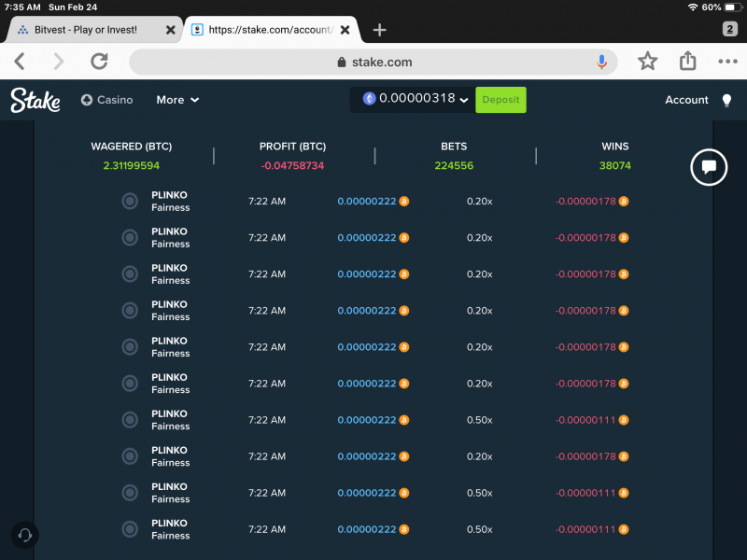Click the Plinko icon in seventh bet row
Image resolution: width=747 pixels, height=560 pixels.
(x=130, y=419)
